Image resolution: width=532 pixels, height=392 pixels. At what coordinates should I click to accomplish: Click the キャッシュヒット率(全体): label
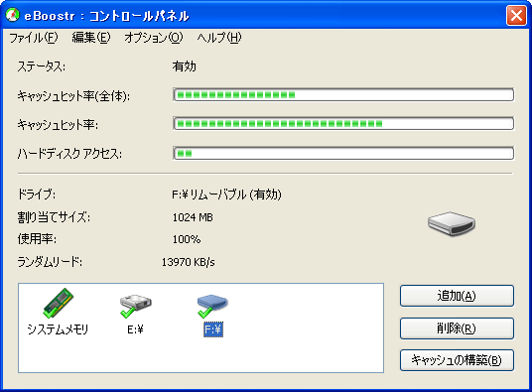[x=73, y=96]
